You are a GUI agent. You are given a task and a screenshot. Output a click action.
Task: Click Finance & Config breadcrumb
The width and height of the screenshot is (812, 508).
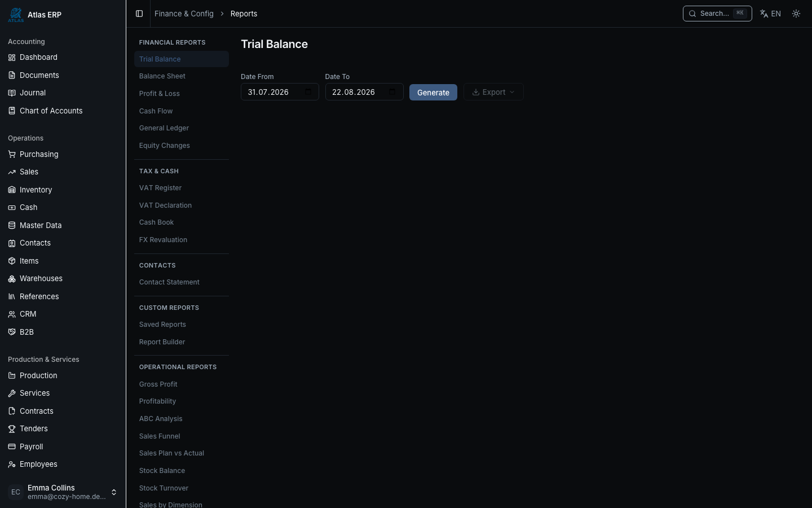click(184, 14)
